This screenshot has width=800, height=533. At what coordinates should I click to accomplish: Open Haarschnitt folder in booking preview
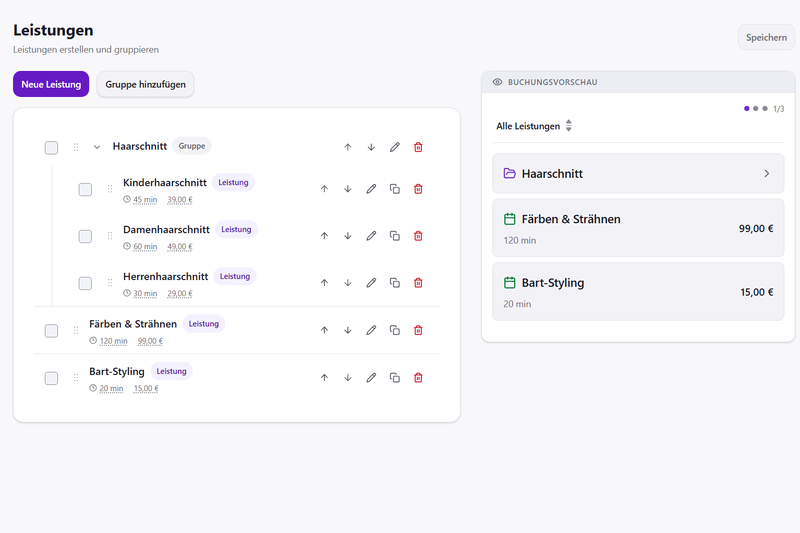638,173
